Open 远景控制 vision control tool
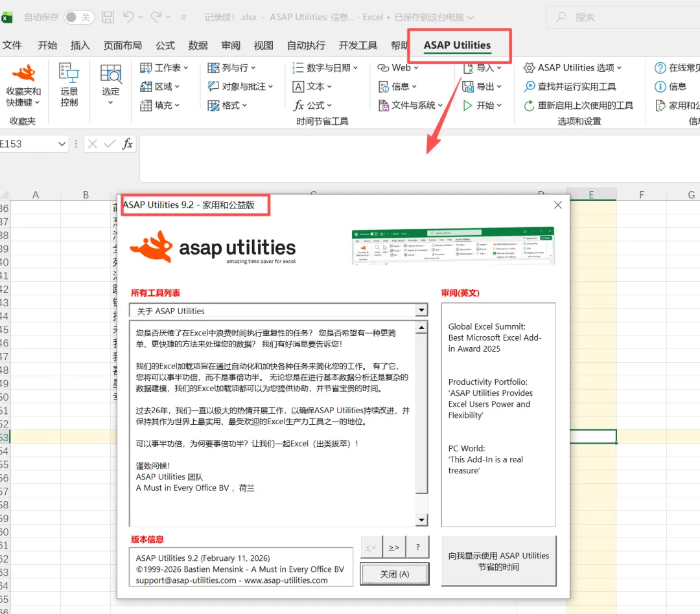The height and width of the screenshot is (614, 700). point(69,85)
